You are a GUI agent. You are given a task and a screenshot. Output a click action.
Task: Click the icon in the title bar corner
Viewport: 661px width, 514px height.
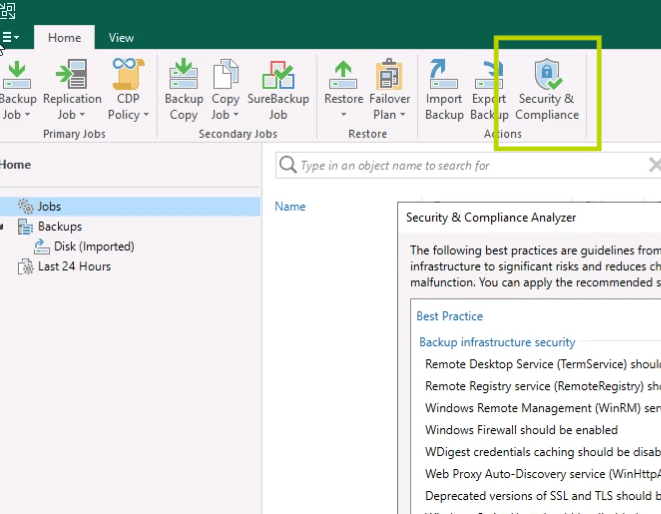click(x=7, y=10)
